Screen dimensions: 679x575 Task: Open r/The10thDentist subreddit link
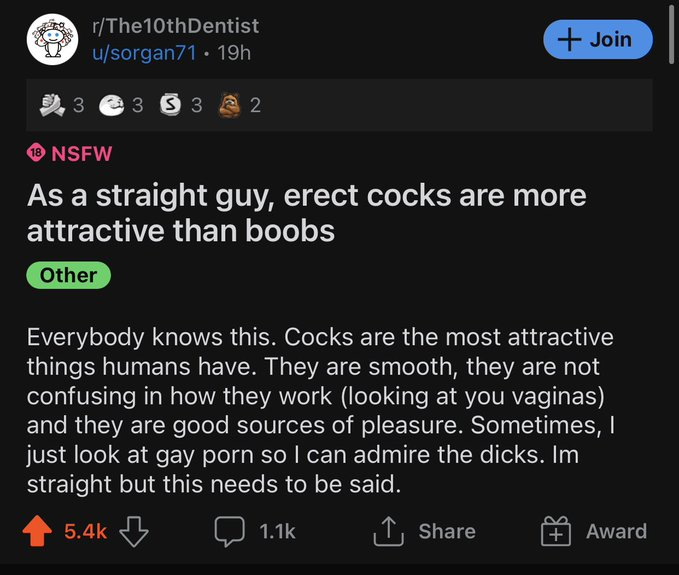[175, 26]
